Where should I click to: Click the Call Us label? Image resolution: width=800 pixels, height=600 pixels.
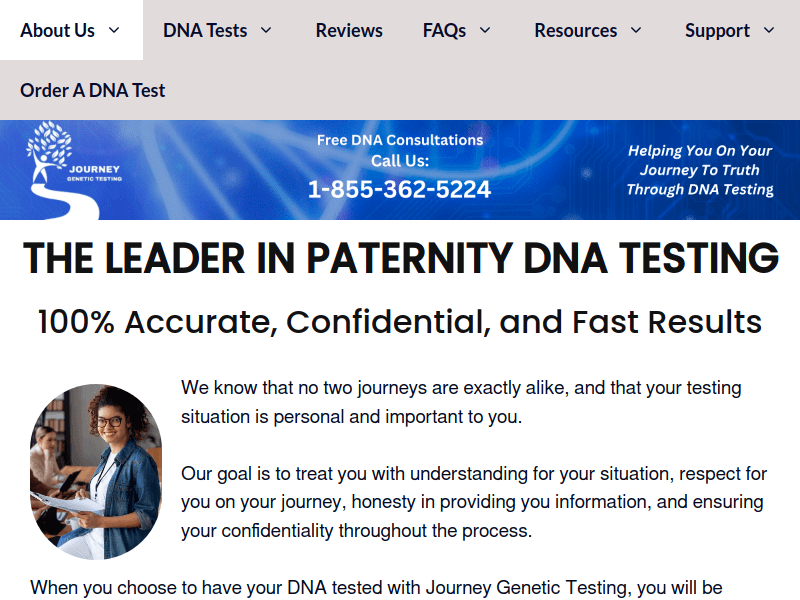401,161
